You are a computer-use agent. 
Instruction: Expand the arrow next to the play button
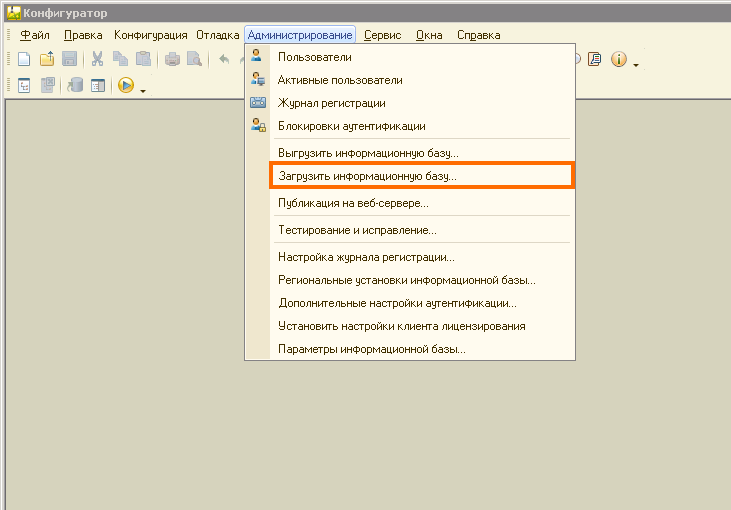click(x=143, y=90)
